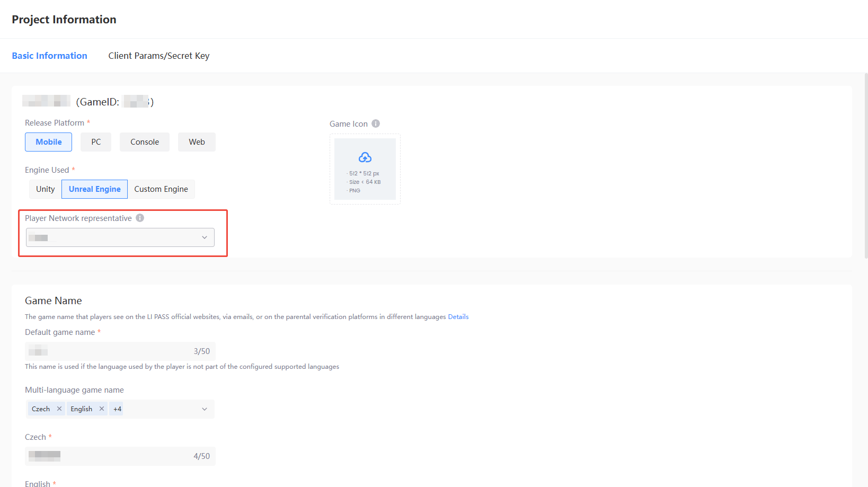
Task: Remove the Czech language tag
Action: pyautogui.click(x=59, y=409)
